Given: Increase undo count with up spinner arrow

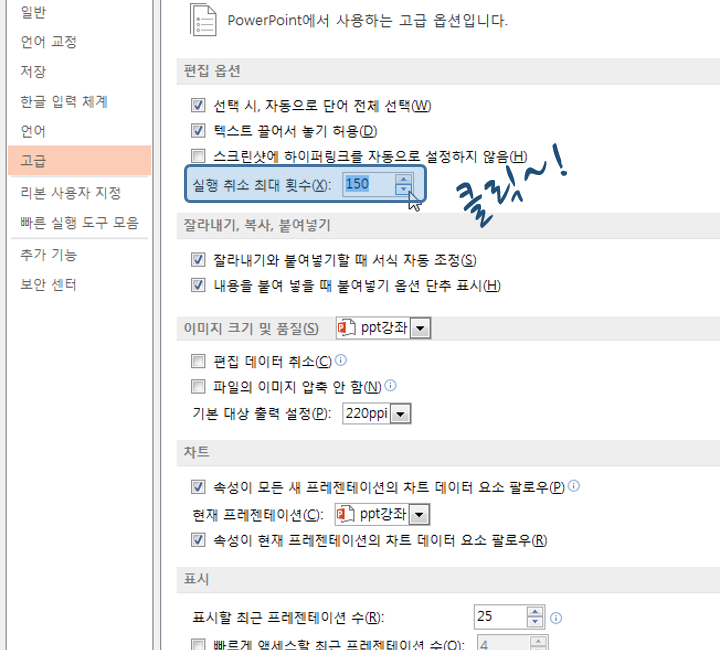Looking at the screenshot, I should (404, 179).
